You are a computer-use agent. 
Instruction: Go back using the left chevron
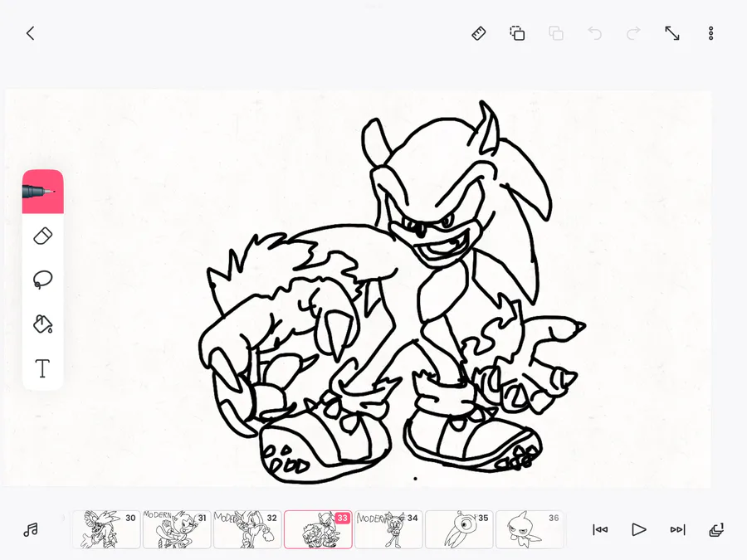pos(31,33)
